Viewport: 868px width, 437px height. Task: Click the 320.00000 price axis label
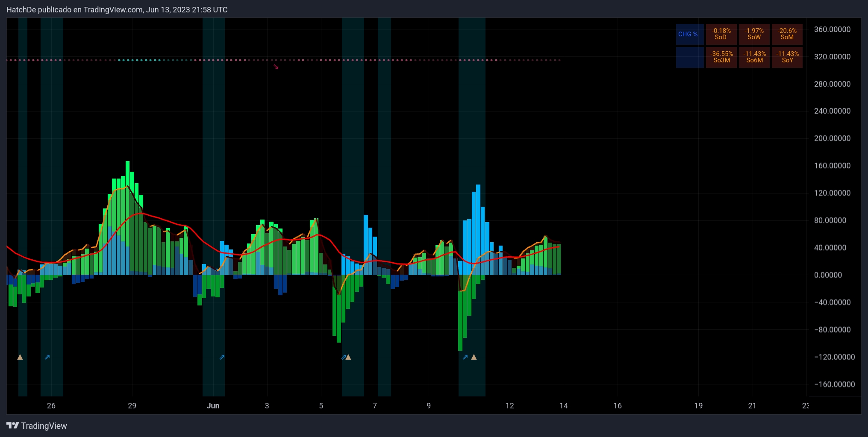832,57
